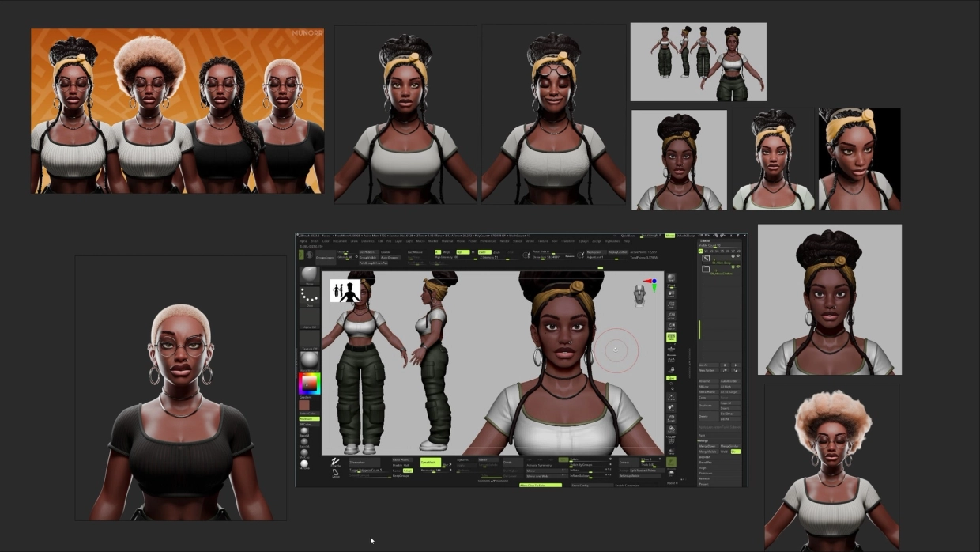
Task: Click the Scroll canvas icon
Action: 671,294
